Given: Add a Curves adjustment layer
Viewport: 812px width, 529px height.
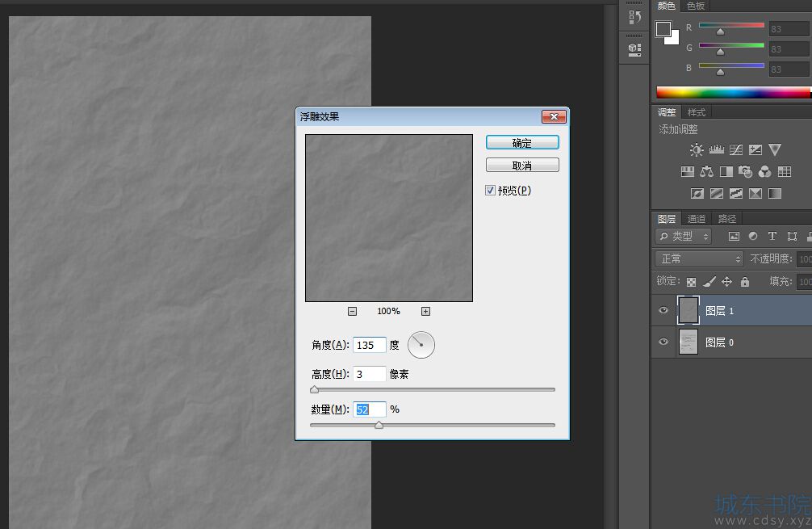Looking at the screenshot, I should 736,149.
